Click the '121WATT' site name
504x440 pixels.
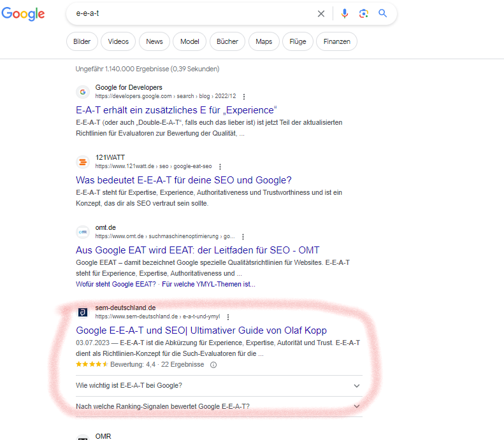pyautogui.click(x=110, y=157)
